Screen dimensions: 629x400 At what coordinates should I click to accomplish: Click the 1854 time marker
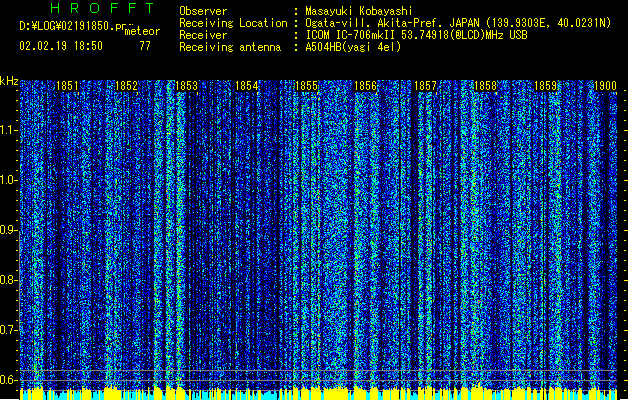tap(246, 86)
